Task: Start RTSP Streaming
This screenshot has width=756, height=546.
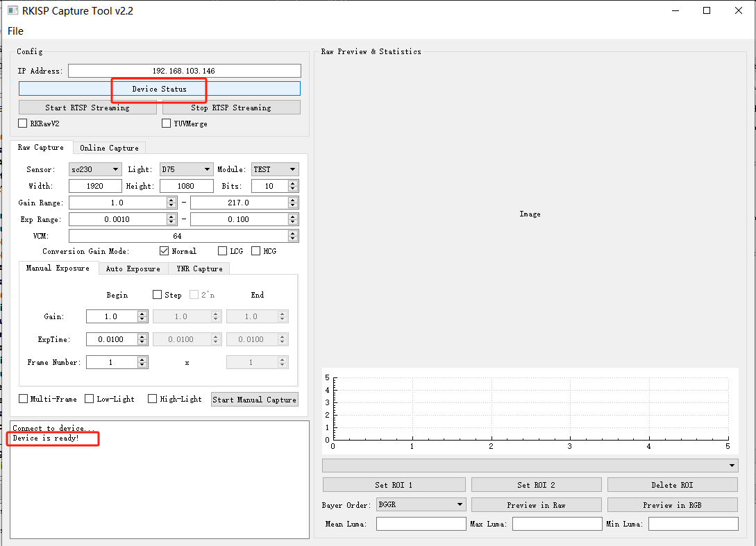Action: pos(87,108)
